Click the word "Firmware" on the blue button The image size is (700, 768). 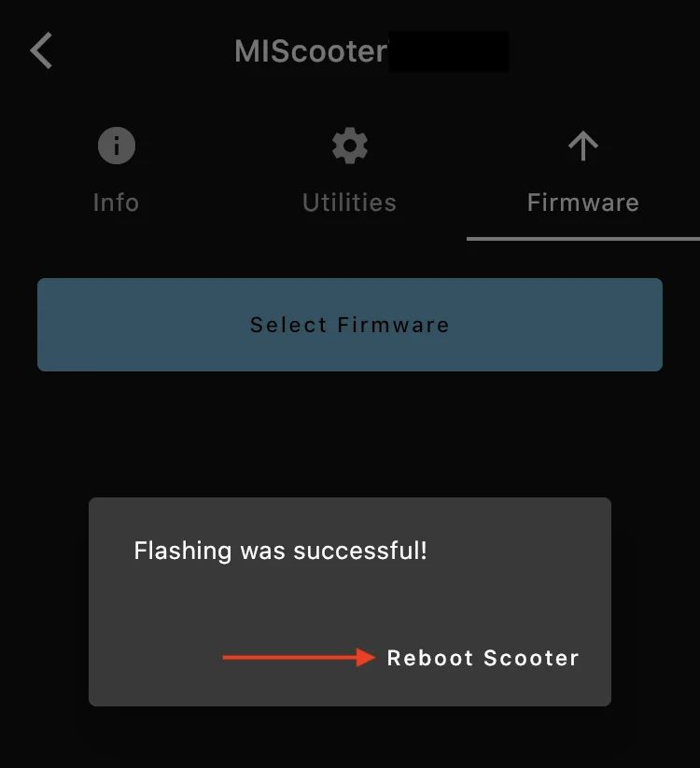(393, 325)
